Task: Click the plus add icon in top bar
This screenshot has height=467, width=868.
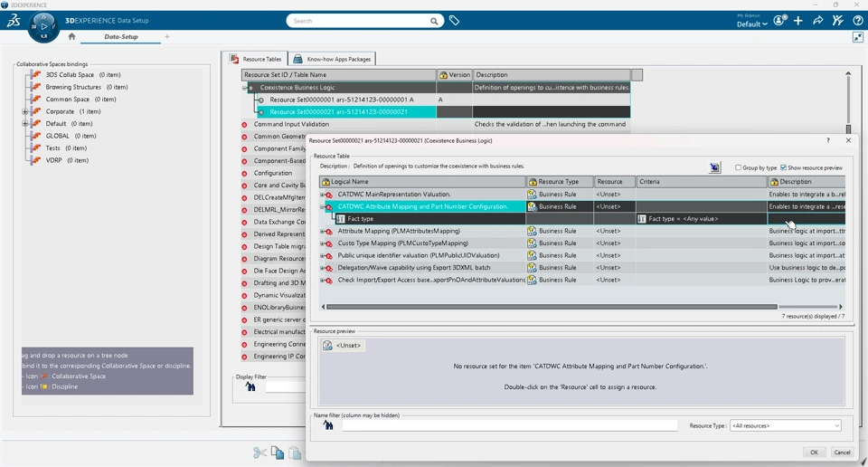Action: 798,21
